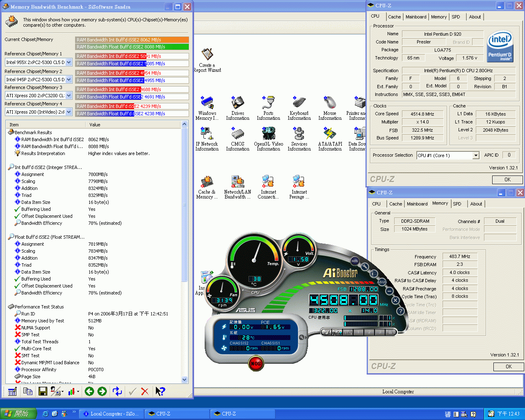
Task: Click Sandra toolbar report table icon
Action: [x=12, y=392]
